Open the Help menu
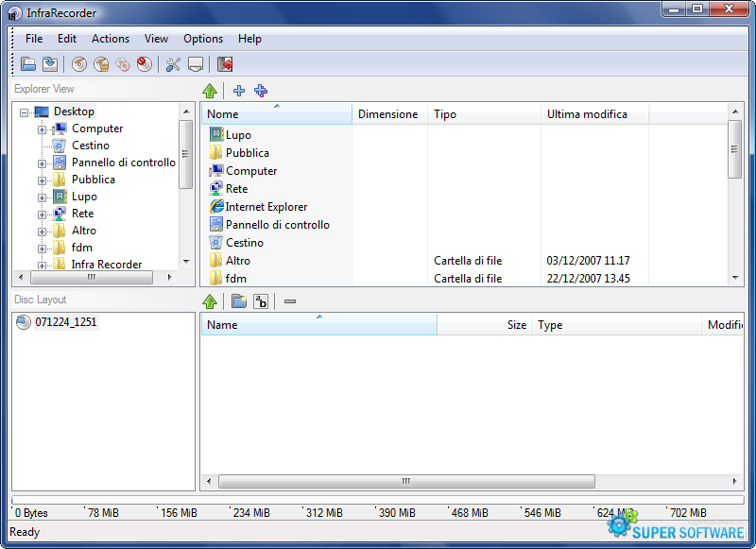Viewport: 756px width, 549px height. [x=249, y=39]
